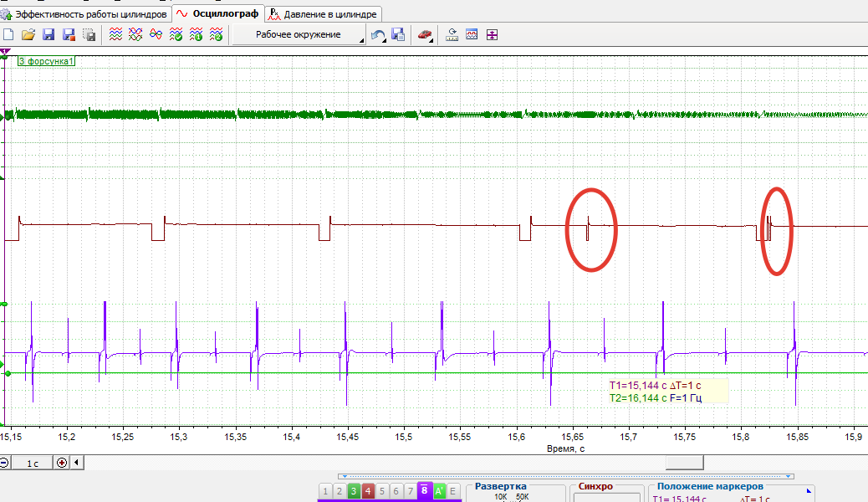This screenshot has height=502, width=868.
Task: Click the Развертка panel title
Action: [x=500, y=486]
